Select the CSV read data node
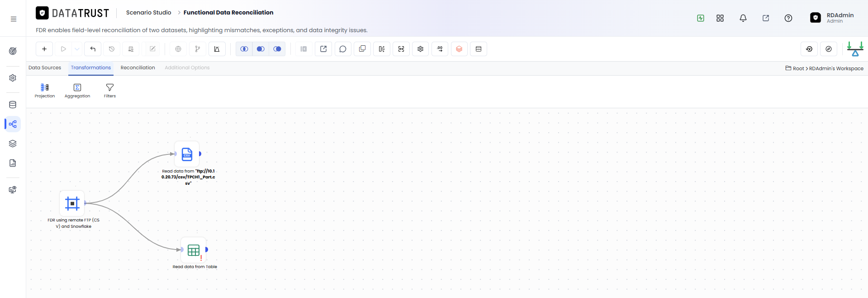The width and height of the screenshot is (868, 298). pyautogui.click(x=187, y=154)
